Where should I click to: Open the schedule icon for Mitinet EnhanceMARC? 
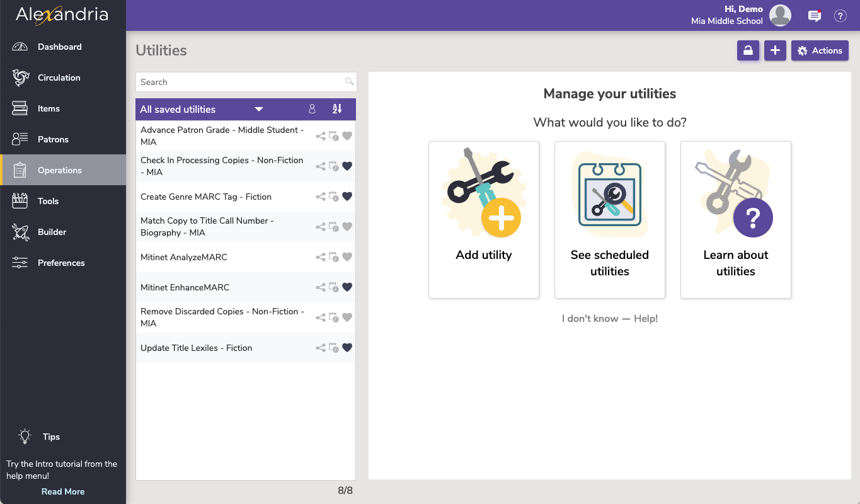point(334,287)
